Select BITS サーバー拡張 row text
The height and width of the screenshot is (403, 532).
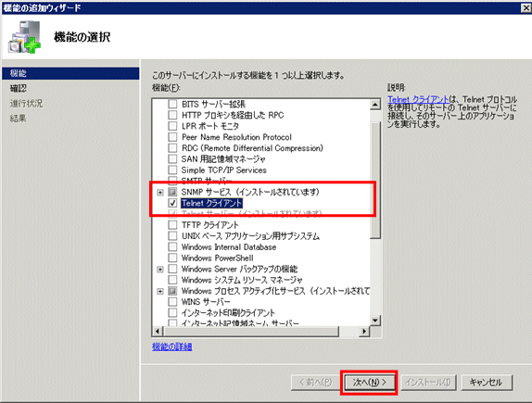[213, 104]
